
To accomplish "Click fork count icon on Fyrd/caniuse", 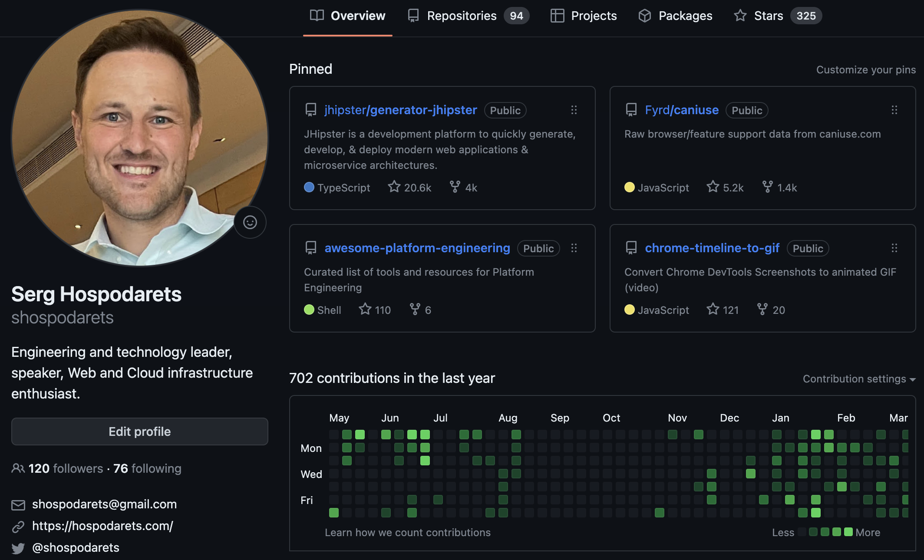I will pos(767,187).
